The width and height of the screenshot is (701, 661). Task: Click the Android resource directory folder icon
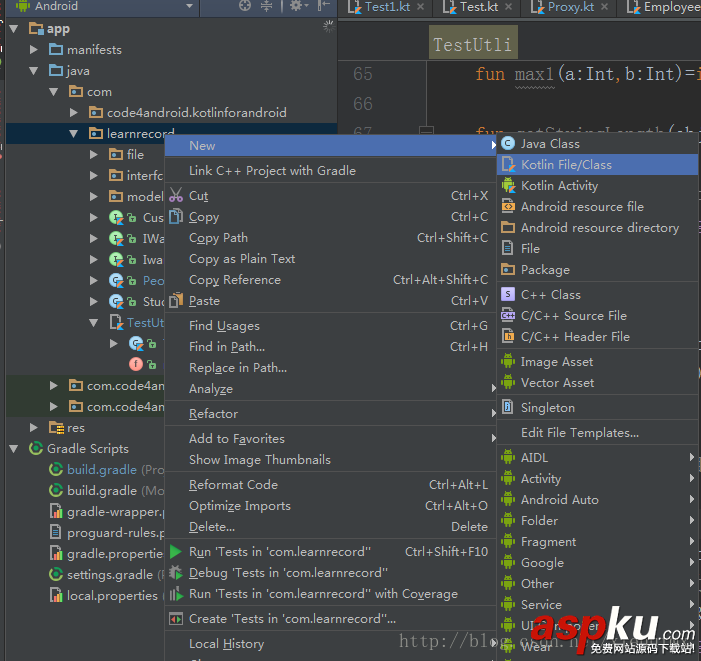(508, 227)
